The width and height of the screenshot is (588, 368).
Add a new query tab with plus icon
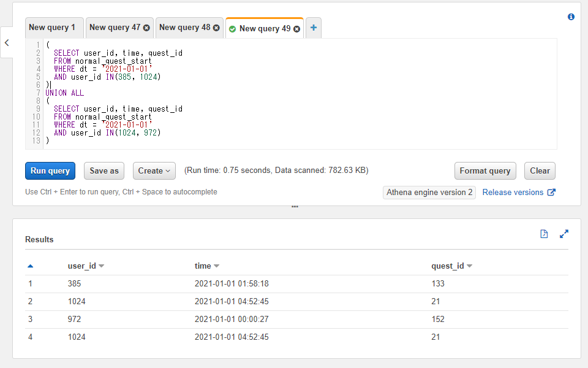(x=314, y=28)
